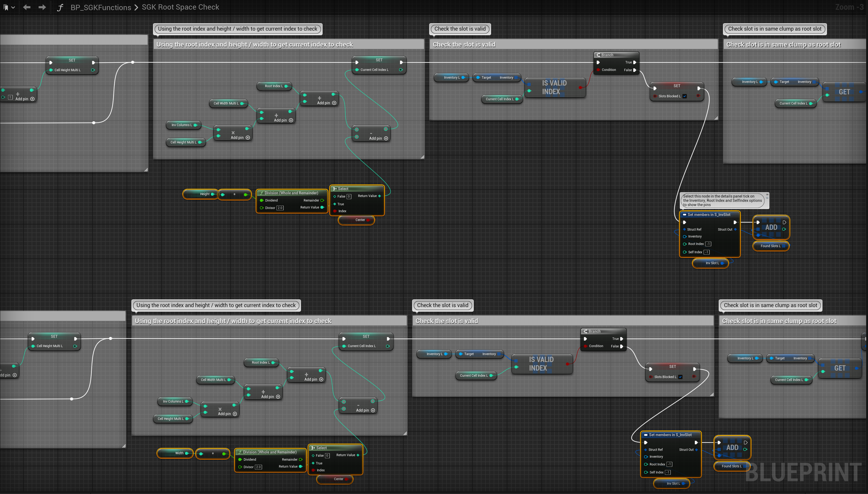This screenshot has height=494, width=868.
Task: Click the function icon beside the BP_SGKFunctions breadcrumb
Action: pyautogui.click(x=60, y=7)
